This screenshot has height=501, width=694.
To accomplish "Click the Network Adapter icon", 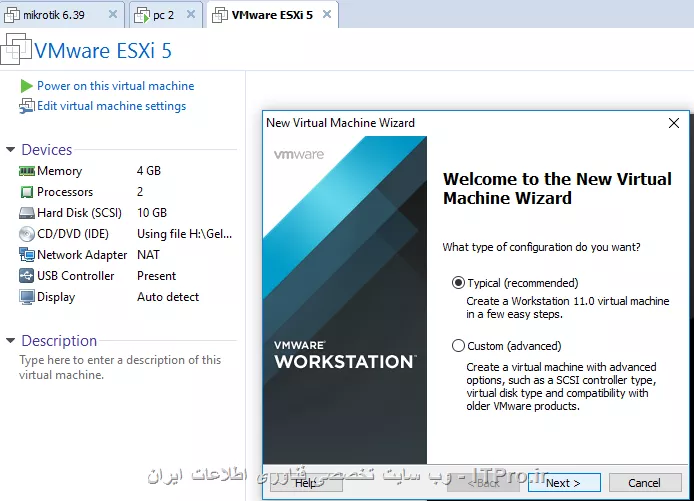I will pos(27,255).
